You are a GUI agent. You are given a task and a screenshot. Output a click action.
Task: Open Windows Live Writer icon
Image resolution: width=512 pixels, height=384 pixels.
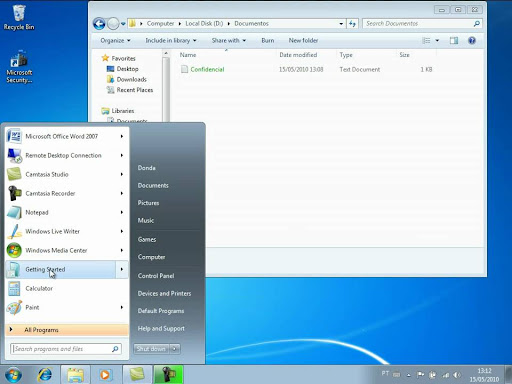click(14, 231)
